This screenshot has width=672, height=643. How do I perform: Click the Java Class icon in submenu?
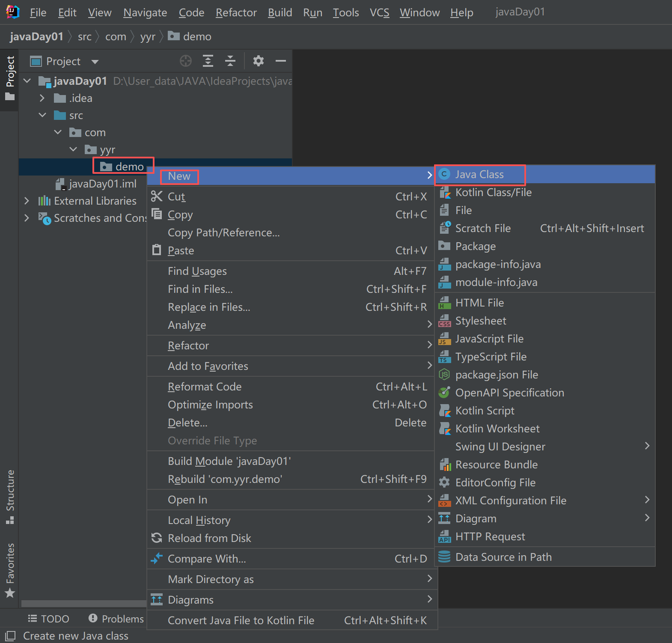pos(445,174)
